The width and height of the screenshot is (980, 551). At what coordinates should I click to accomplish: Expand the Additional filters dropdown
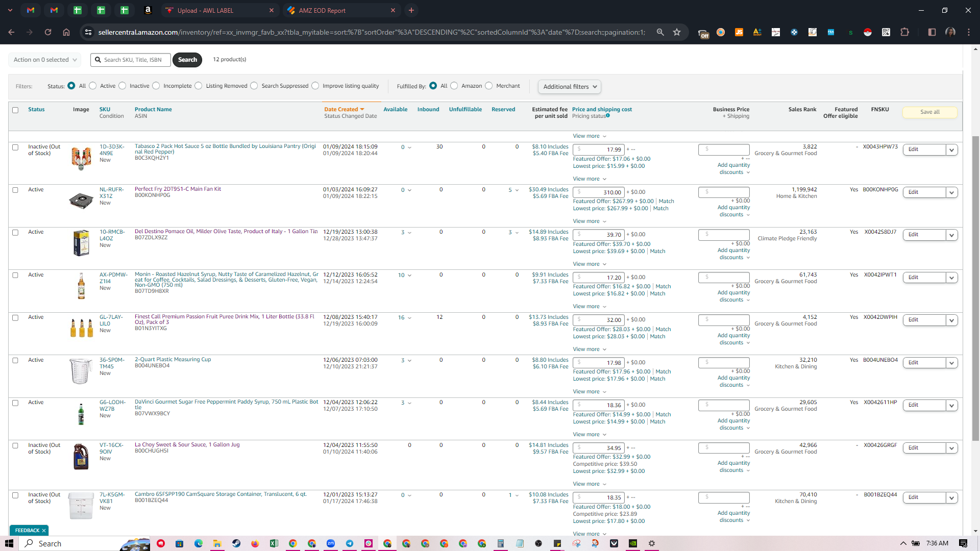(569, 87)
